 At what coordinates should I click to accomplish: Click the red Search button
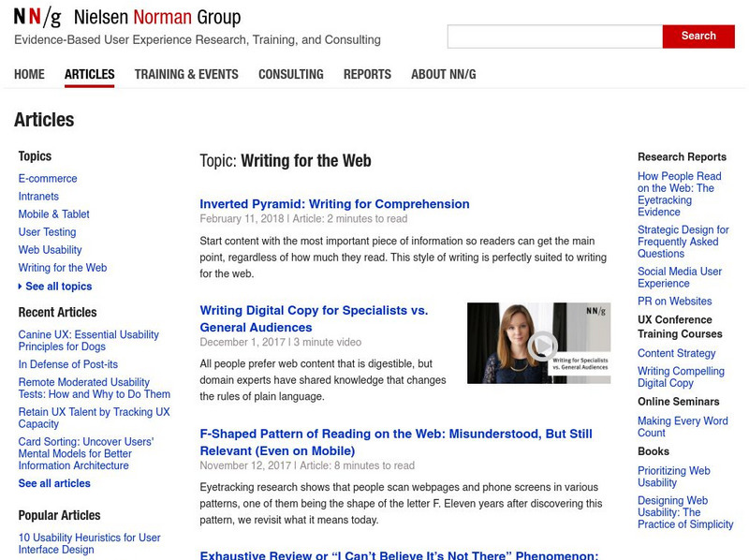coord(698,37)
